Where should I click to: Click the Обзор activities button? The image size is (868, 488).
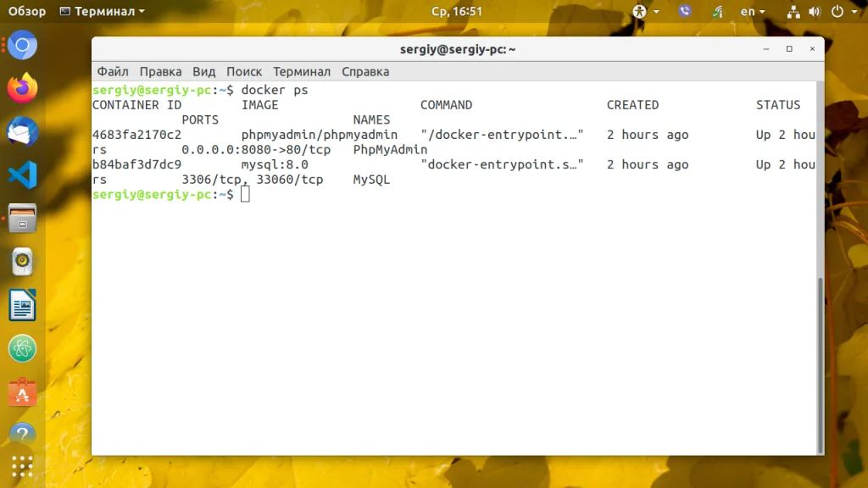click(26, 11)
